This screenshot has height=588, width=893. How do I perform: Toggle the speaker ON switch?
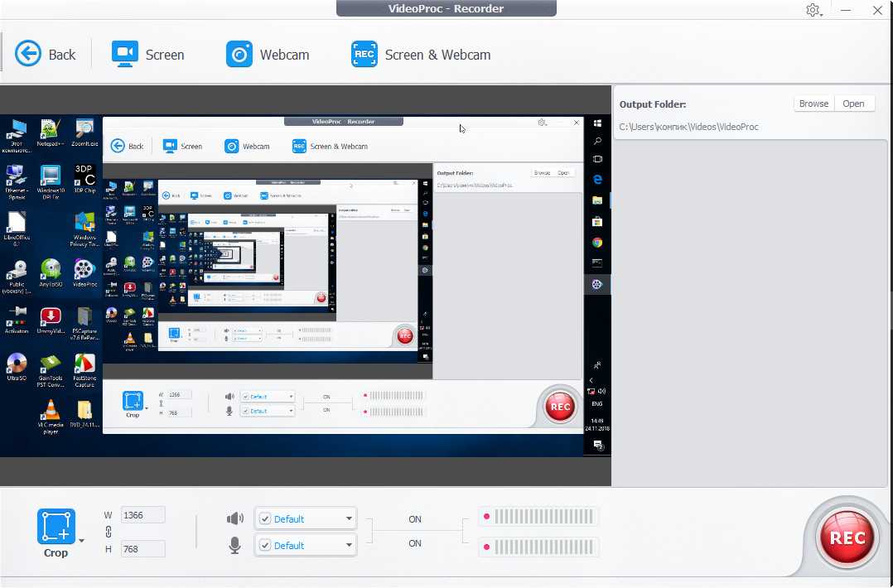coord(415,519)
